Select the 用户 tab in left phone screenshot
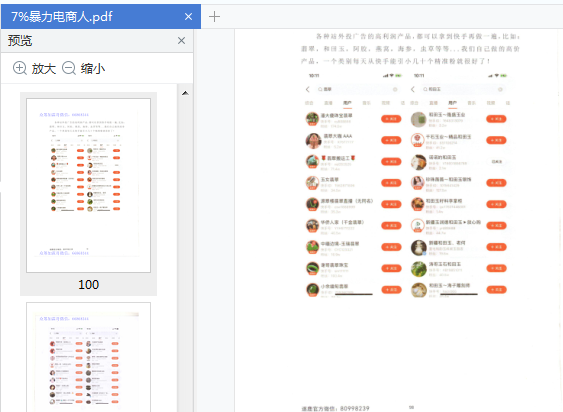The image size is (563, 412). [x=347, y=103]
